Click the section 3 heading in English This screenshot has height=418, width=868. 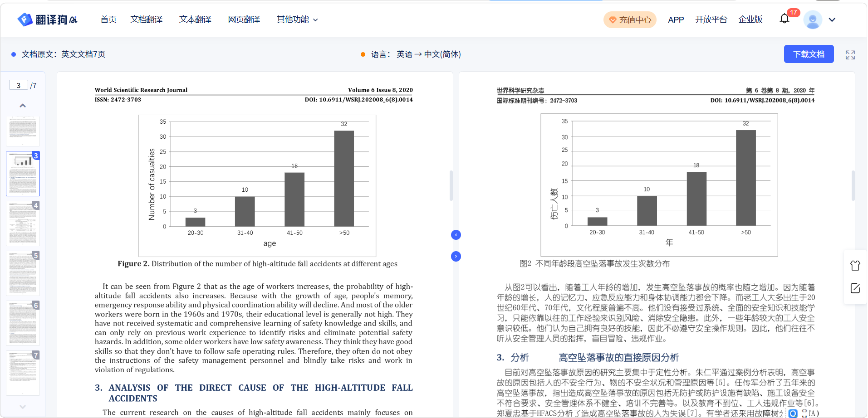coord(254,393)
